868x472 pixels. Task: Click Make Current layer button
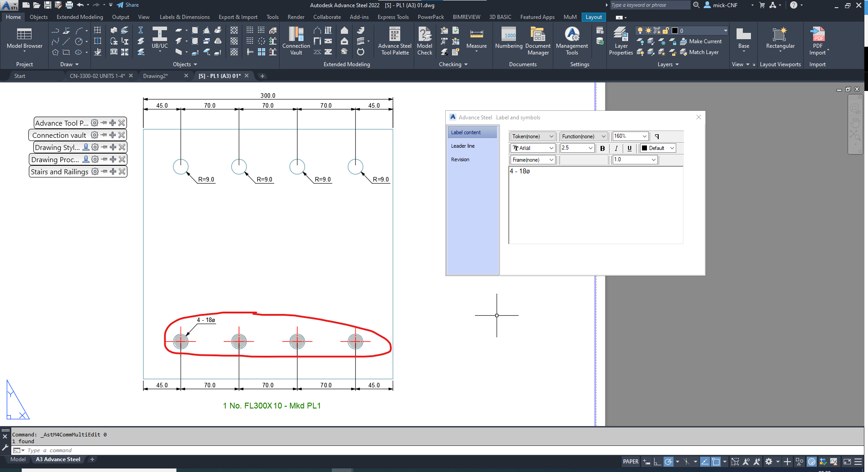tap(701, 41)
